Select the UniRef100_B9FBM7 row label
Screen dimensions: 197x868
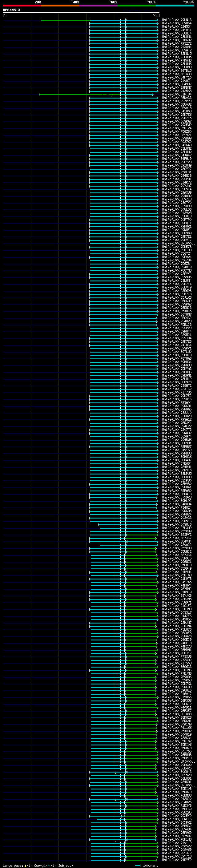(x=176, y=88)
